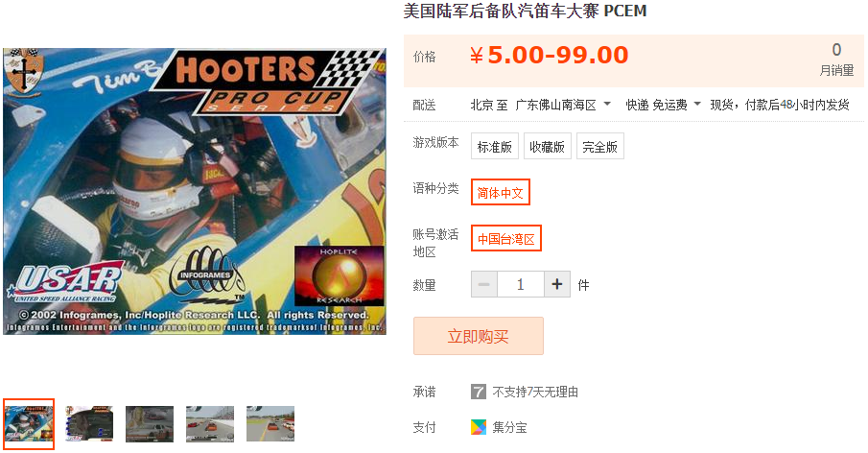The image size is (868, 453).
Task: Click the 不支持7天无理由 policy text
Action: 535,393
